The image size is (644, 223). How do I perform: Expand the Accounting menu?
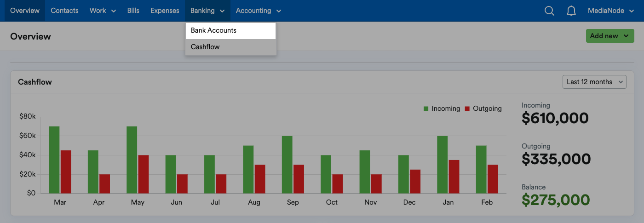coord(258,11)
